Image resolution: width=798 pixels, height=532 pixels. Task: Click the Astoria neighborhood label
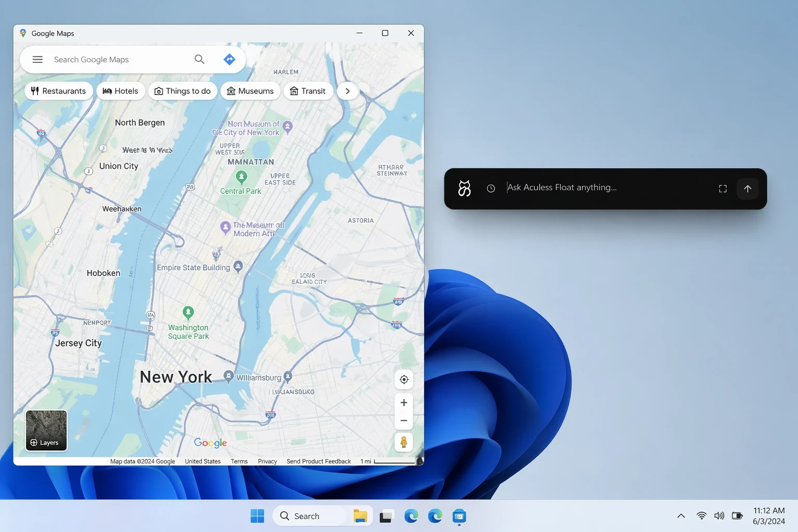[x=361, y=220]
